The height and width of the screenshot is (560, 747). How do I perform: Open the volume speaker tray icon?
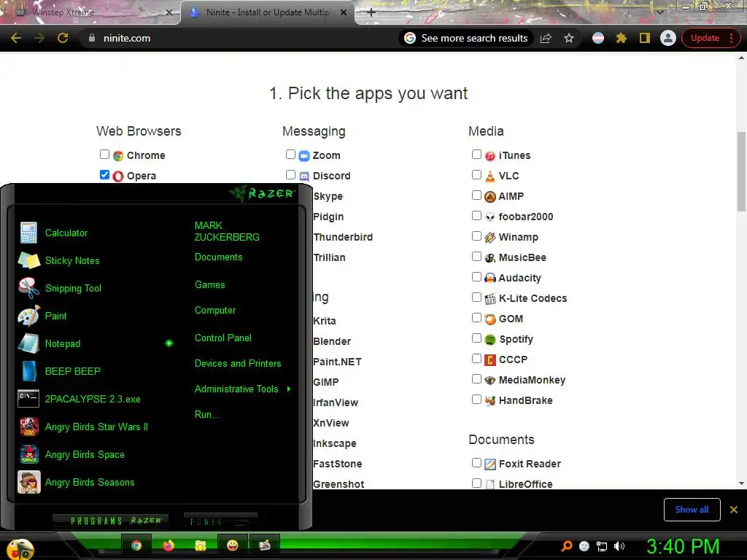619,546
